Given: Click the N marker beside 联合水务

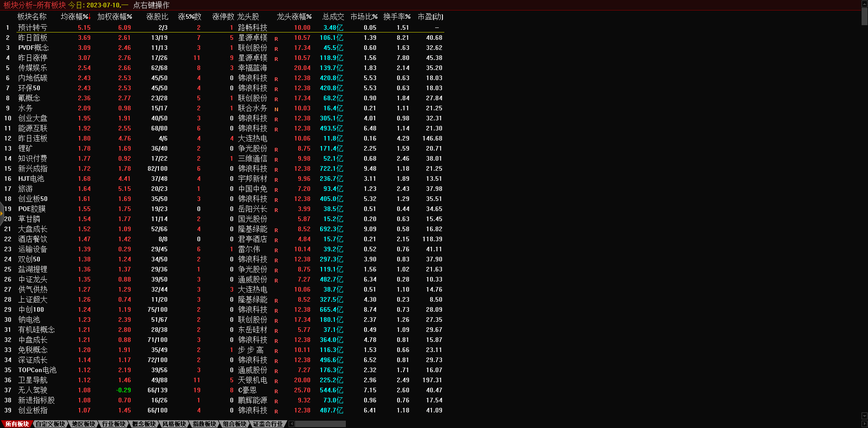Looking at the screenshot, I should 276,109.
